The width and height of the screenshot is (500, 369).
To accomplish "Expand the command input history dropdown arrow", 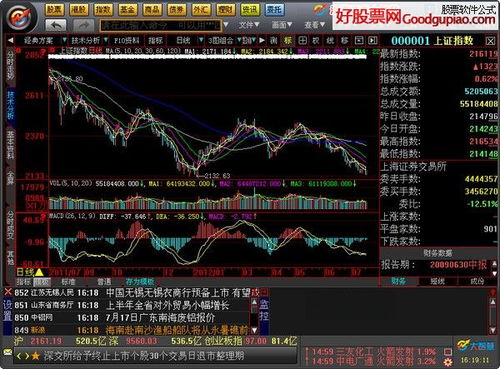I will coord(226,25).
